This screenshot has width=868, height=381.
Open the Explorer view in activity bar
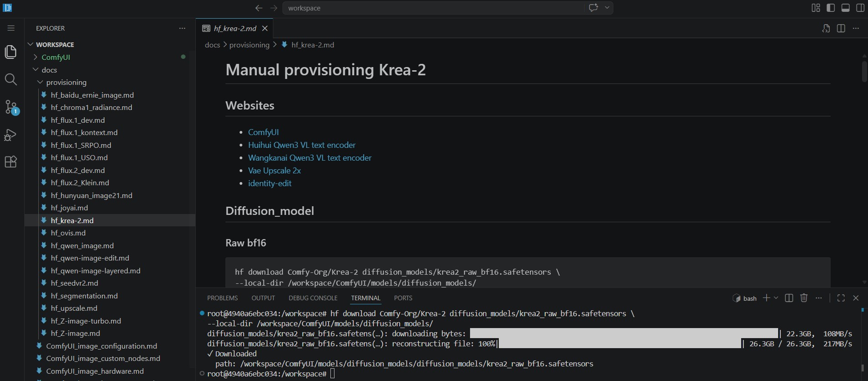pyautogui.click(x=11, y=52)
